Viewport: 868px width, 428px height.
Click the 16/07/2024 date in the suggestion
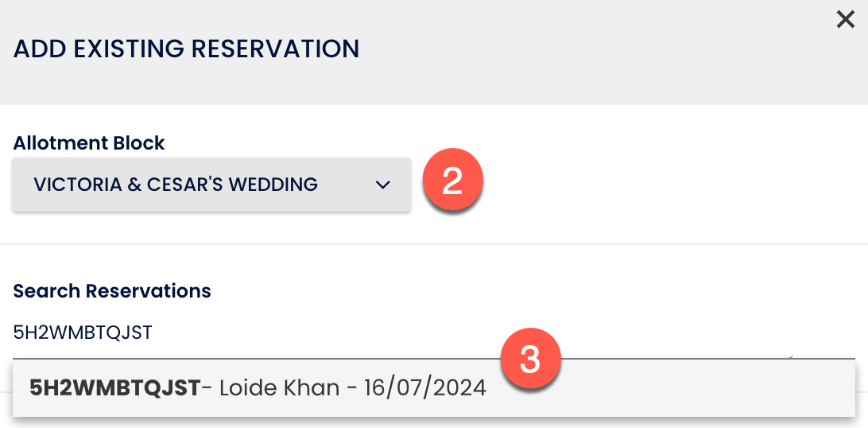tap(424, 388)
